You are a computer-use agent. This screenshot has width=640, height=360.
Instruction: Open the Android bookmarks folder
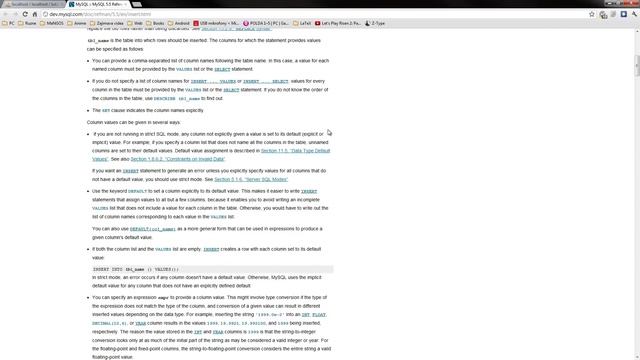pyautogui.click(x=179, y=23)
